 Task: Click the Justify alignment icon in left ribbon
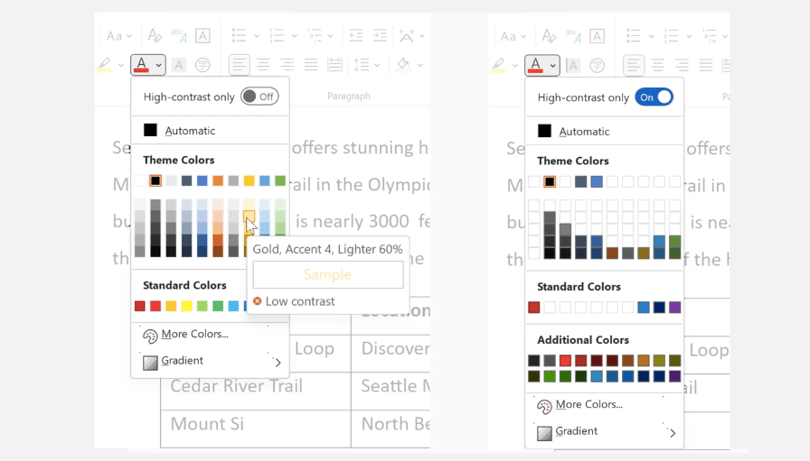[311, 65]
